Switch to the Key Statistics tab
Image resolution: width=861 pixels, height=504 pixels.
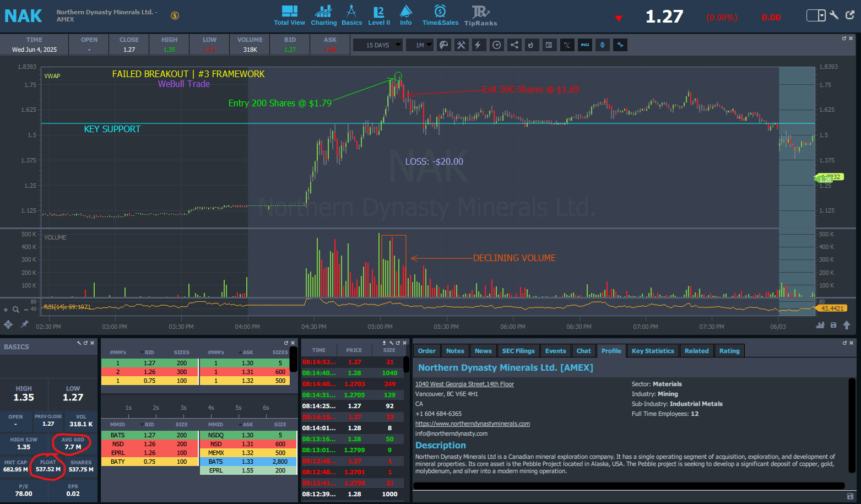click(x=652, y=351)
